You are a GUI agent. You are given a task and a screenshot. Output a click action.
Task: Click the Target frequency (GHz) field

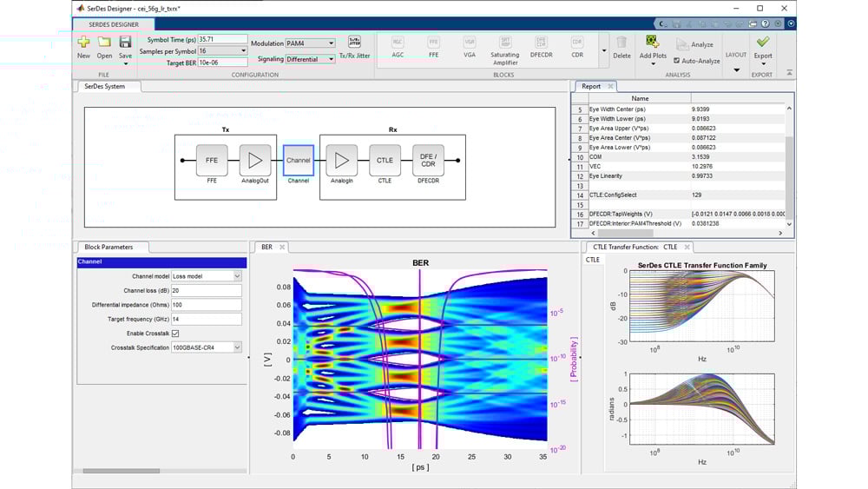click(206, 319)
